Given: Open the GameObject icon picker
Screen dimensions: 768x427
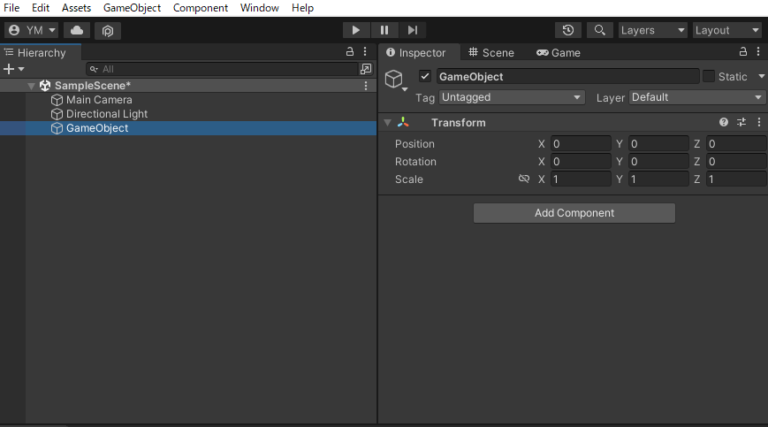Looking at the screenshot, I should 396,80.
